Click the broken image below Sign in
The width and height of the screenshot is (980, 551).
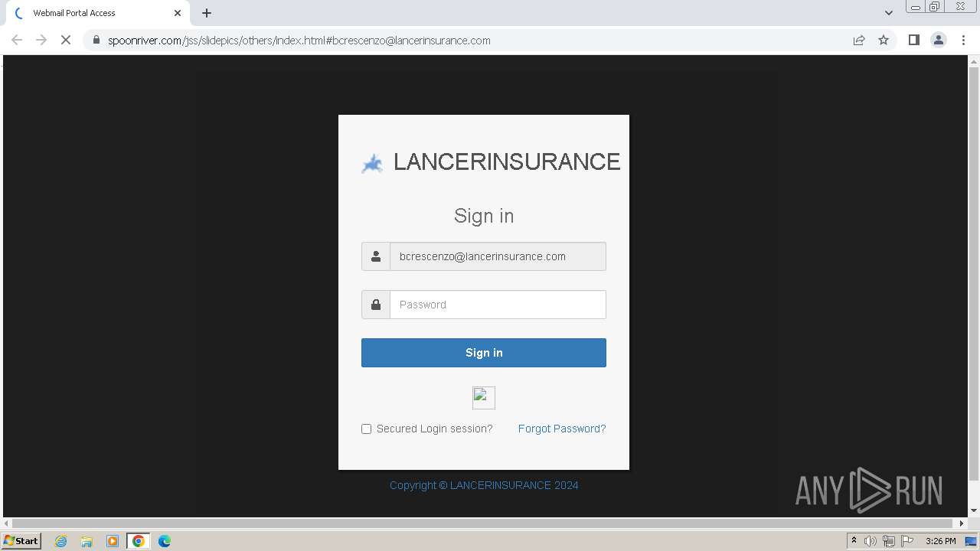pos(484,398)
